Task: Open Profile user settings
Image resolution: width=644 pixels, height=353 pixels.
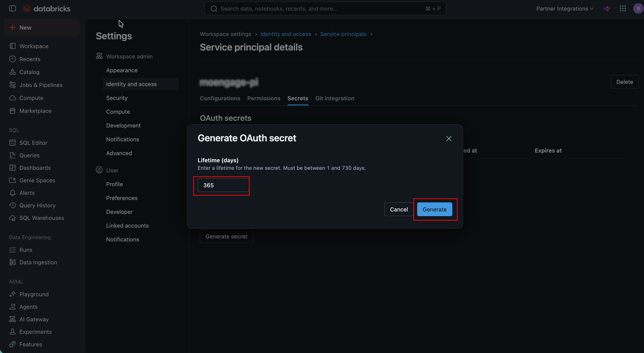Action: (115, 184)
